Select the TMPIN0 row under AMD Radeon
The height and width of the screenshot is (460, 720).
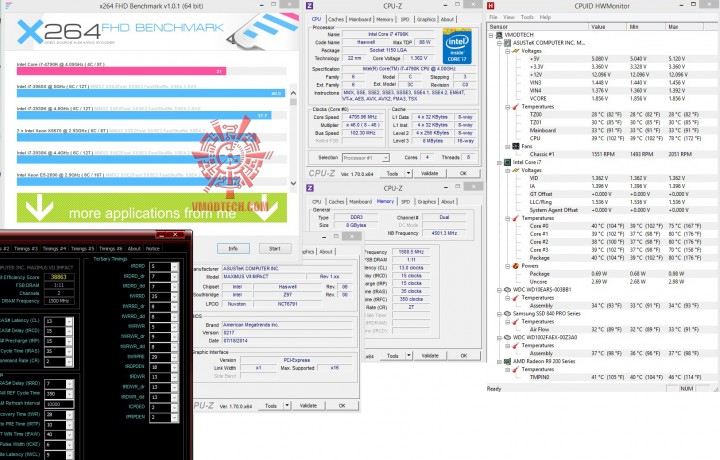[602, 377]
